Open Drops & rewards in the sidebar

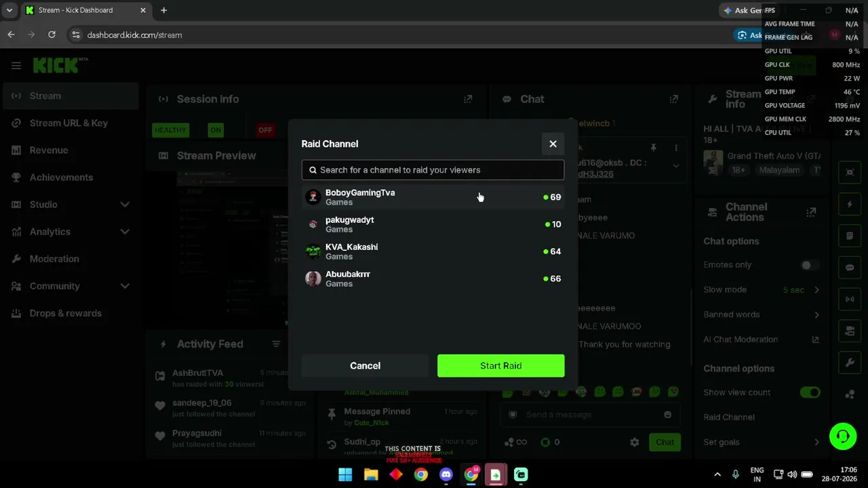[x=71, y=313]
